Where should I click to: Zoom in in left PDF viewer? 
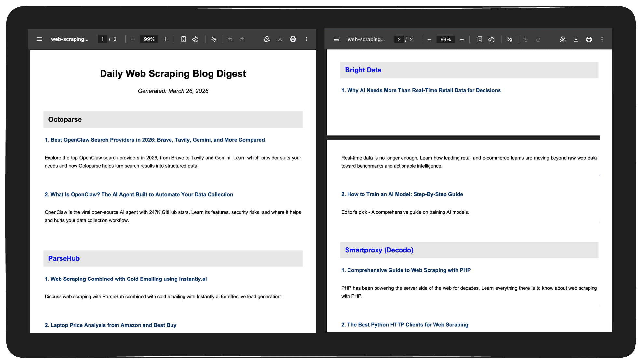pos(166,39)
